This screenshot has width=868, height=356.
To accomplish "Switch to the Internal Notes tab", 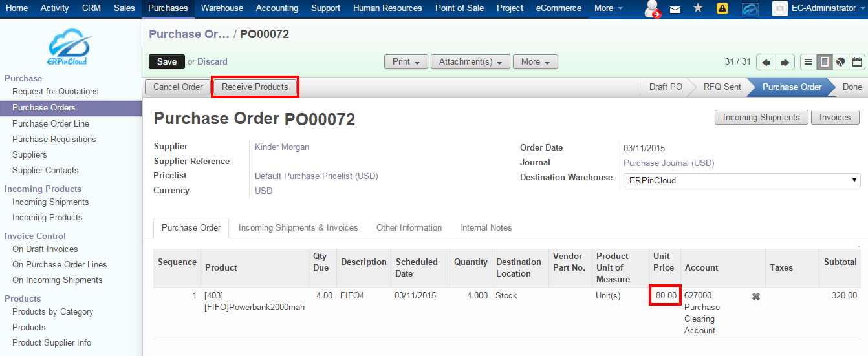I will click(x=486, y=227).
